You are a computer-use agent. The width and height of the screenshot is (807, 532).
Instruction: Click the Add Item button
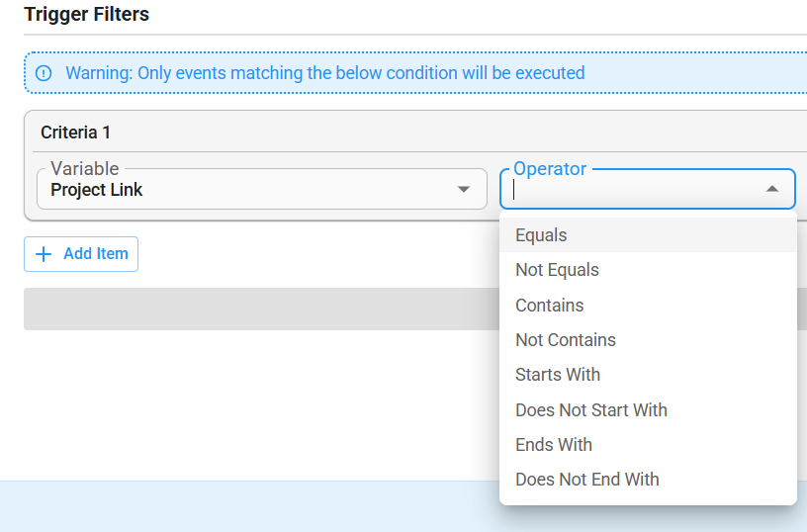coord(81,254)
